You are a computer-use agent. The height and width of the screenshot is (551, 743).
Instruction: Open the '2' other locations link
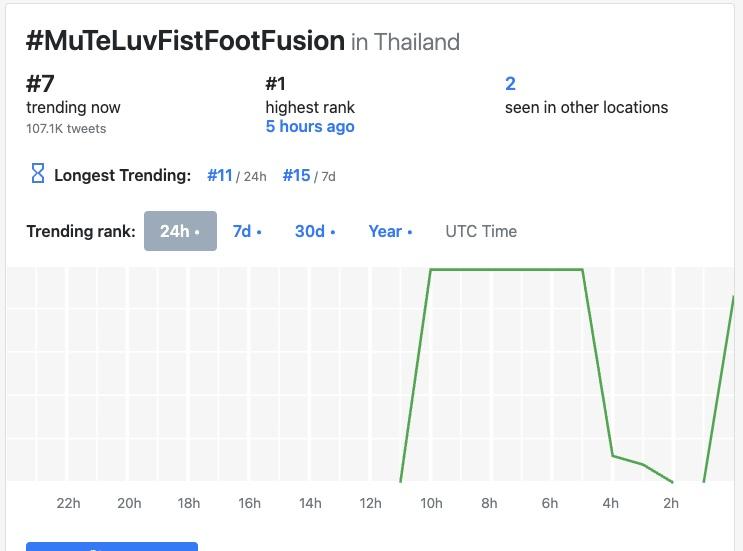510,84
